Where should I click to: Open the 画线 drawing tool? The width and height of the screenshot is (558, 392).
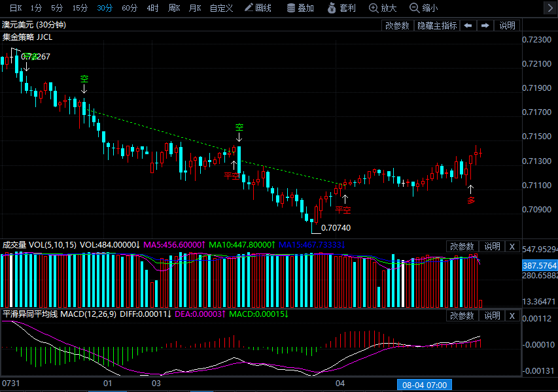(258, 8)
